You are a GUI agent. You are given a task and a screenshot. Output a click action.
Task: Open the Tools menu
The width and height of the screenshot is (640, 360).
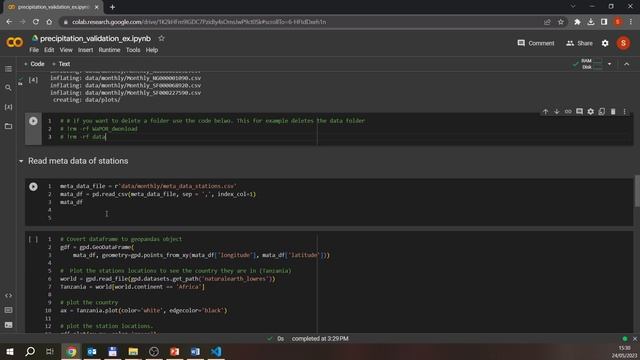pyautogui.click(x=133, y=50)
